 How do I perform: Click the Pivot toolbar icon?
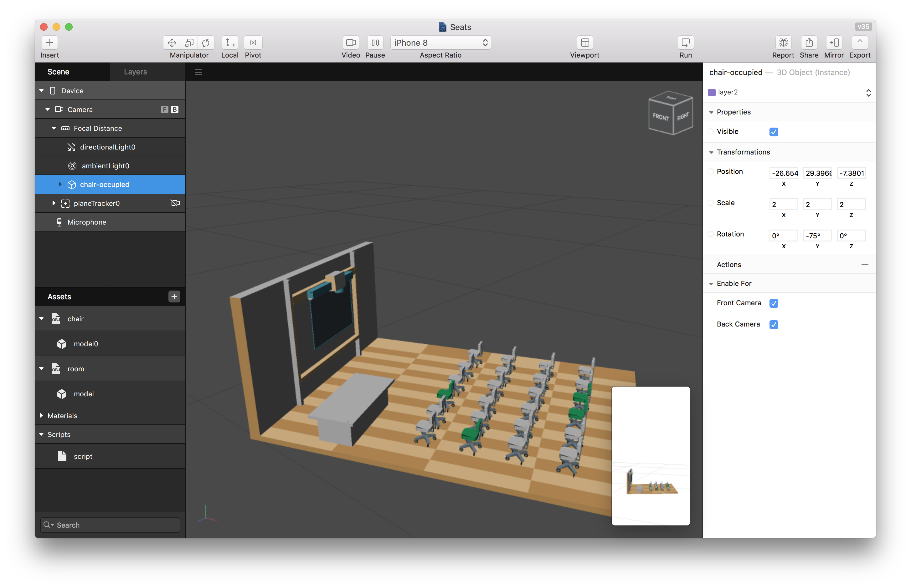pyautogui.click(x=253, y=43)
